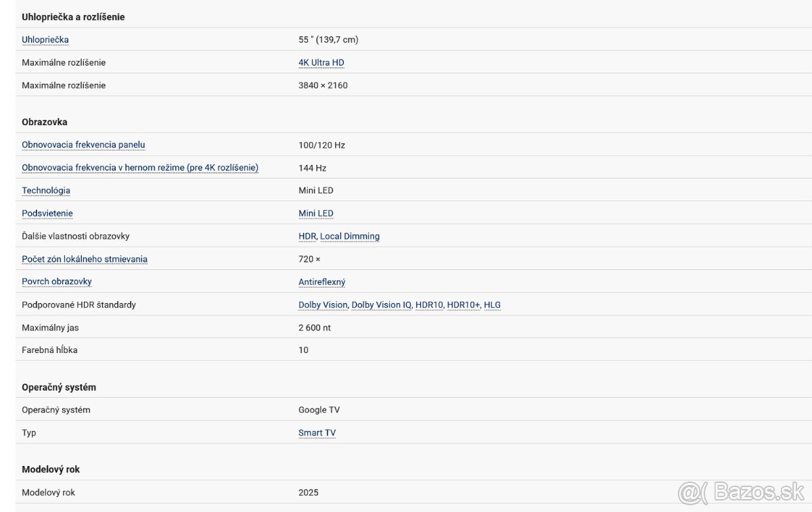Click the Povrch obrazovky link
The width and height of the screenshot is (812, 512).
[x=57, y=281]
